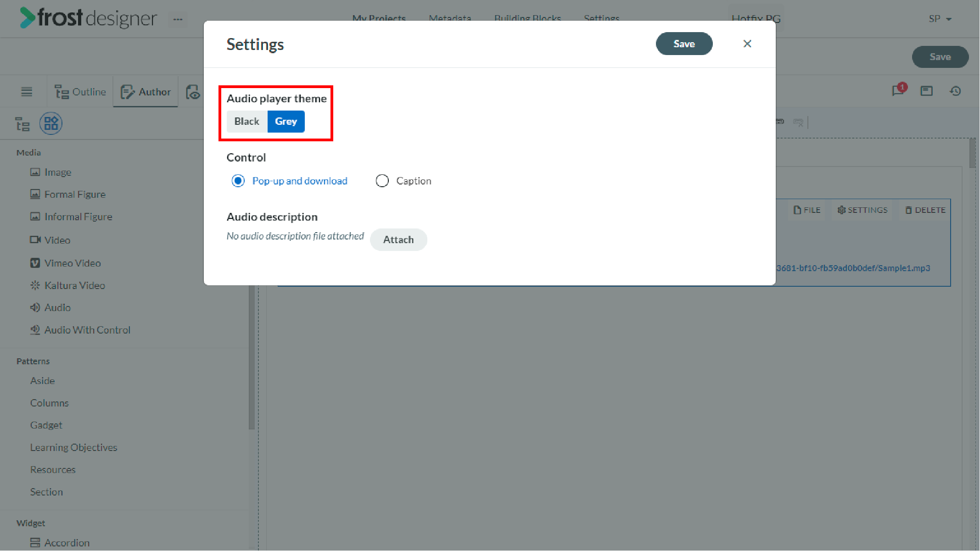Select the Resources pattern
This screenshot has height=551, width=980.
point(53,470)
